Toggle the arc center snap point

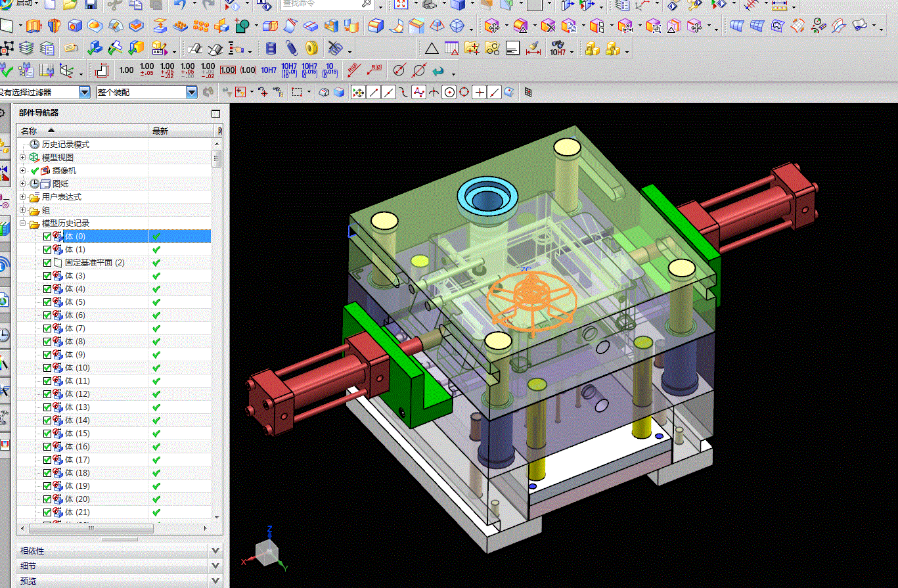[449, 93]
